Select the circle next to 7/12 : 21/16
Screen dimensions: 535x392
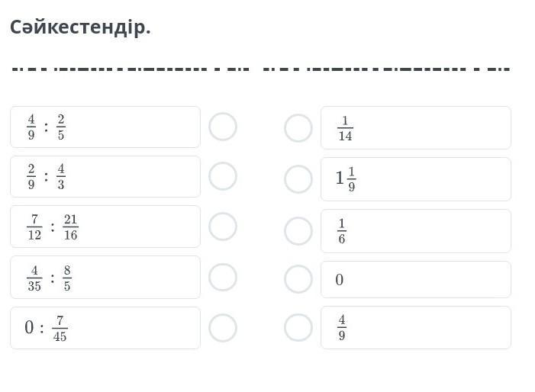(x=223, y=227)
